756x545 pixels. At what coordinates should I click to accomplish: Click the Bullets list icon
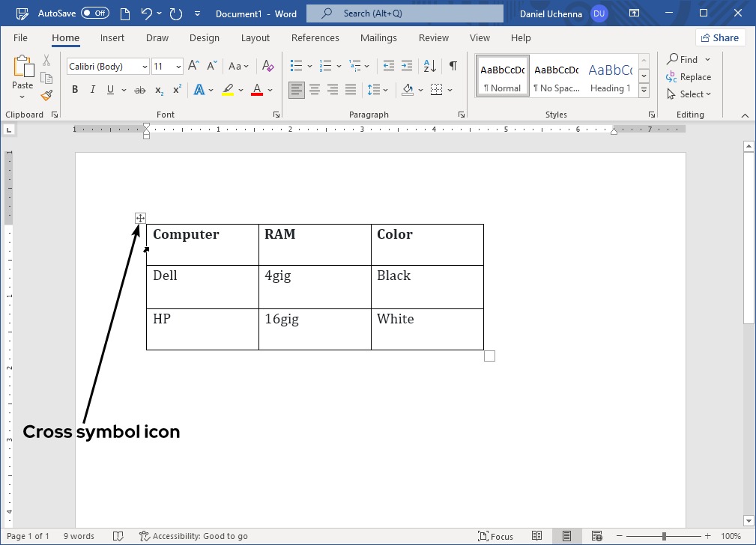296,66
